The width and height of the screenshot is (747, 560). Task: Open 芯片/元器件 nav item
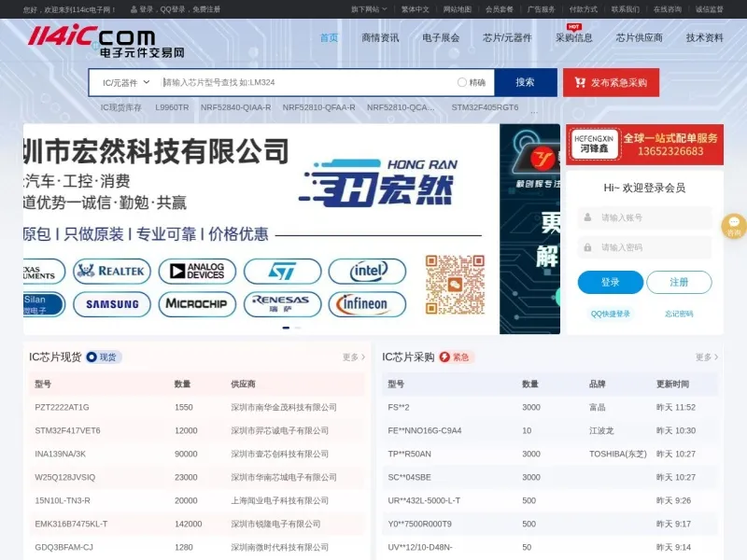tap(507, 37)
